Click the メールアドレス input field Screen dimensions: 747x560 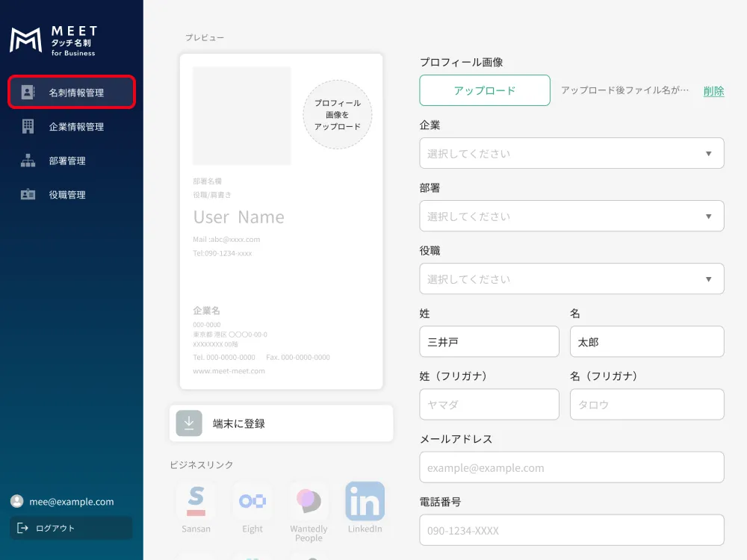[x=571, y=467]
